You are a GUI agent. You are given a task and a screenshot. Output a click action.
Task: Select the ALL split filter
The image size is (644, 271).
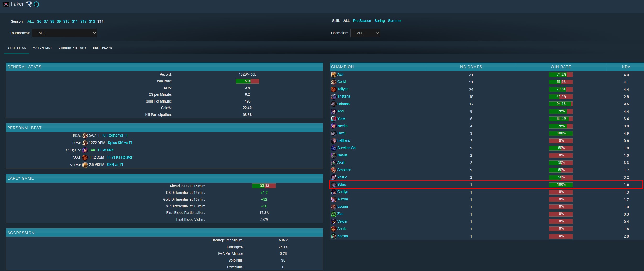[x=346, y=21]
